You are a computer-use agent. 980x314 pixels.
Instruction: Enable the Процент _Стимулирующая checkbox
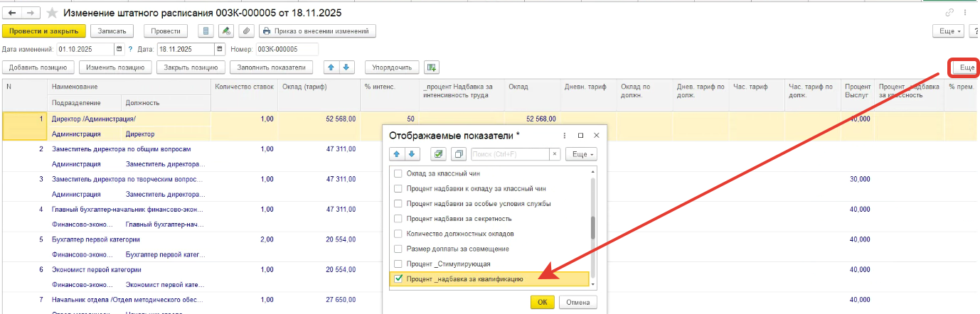pyautogui.click(x=398, y=264)
